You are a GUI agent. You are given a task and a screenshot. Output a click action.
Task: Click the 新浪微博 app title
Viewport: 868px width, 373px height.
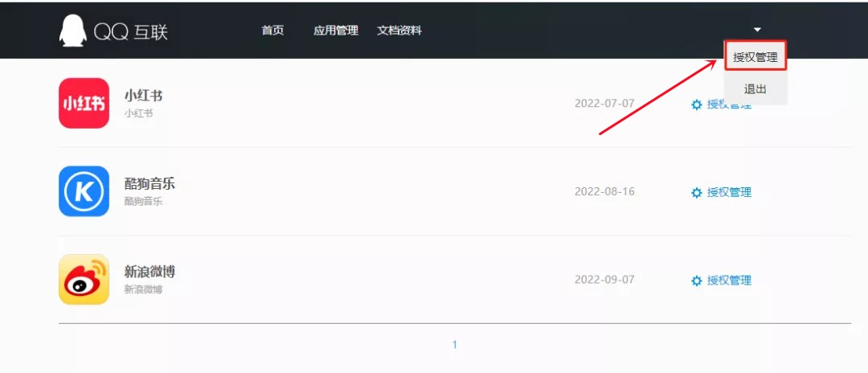coord(149,272)
